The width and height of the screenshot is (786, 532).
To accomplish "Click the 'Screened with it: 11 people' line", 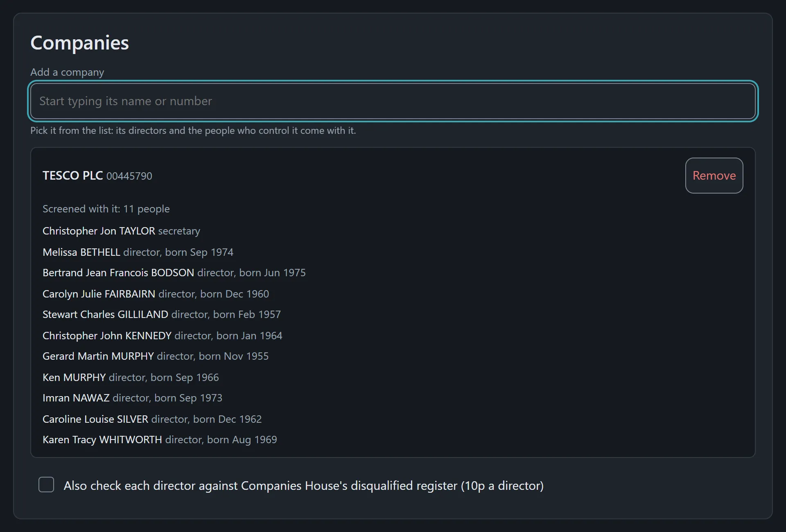I will click(106, 209).
